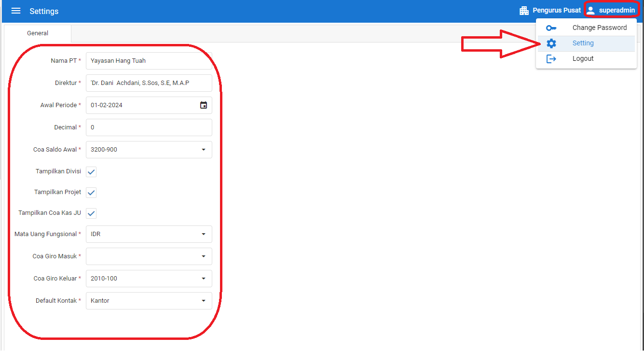Expand the Coa Saldo Awal dropdown
Image resolution: width=644 pixels, height=351 pixels.
tap(203, 150)
